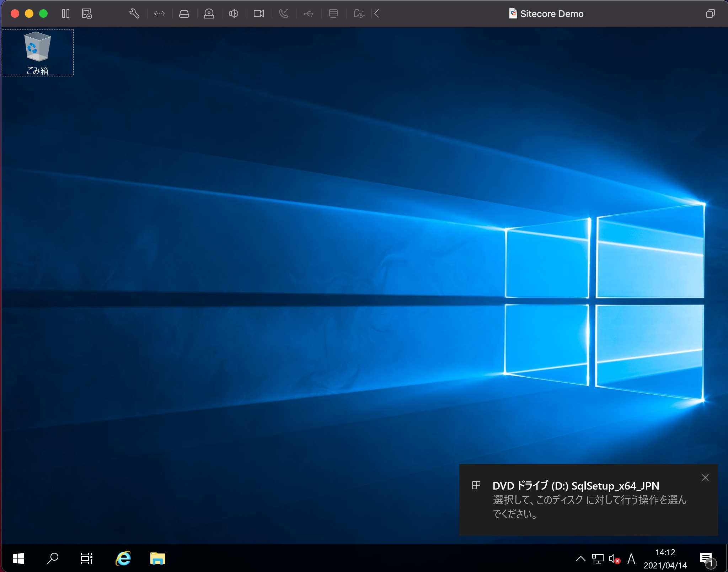Click the Bluetooth phone icon
Image resolution: width=728 pixels, height=572 pixels.
pos(284,14)
